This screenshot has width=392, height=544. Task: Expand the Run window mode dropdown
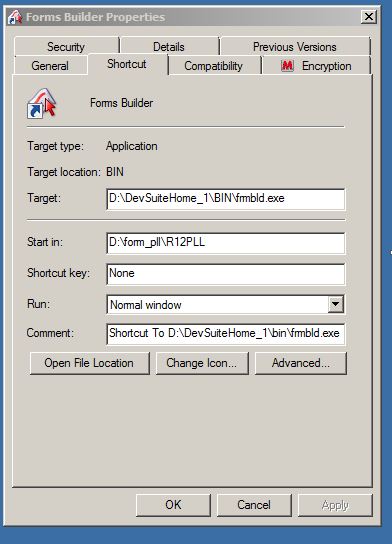(x=336, y=305)
